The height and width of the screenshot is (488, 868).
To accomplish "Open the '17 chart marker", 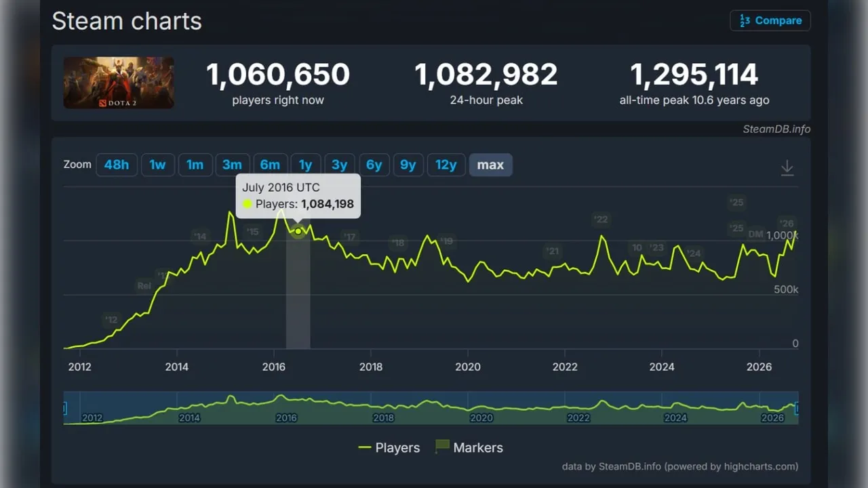I will tap(349, 237).
